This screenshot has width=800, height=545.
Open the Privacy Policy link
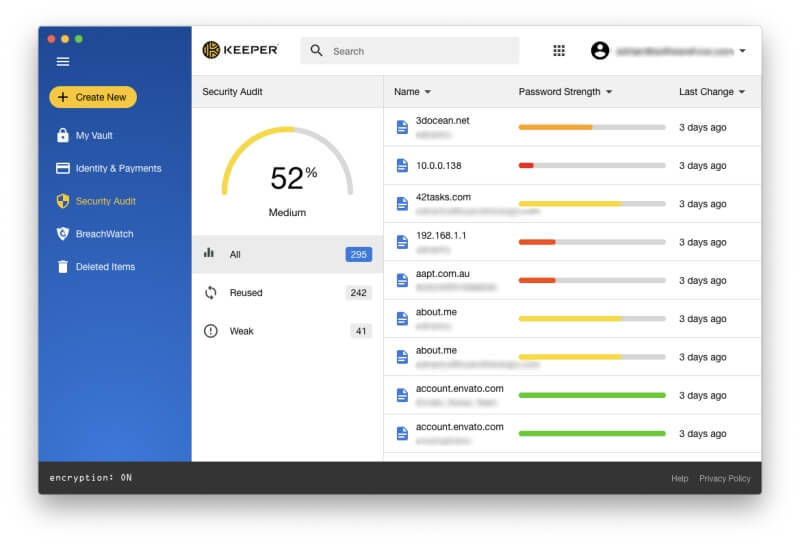pos(724,478)
